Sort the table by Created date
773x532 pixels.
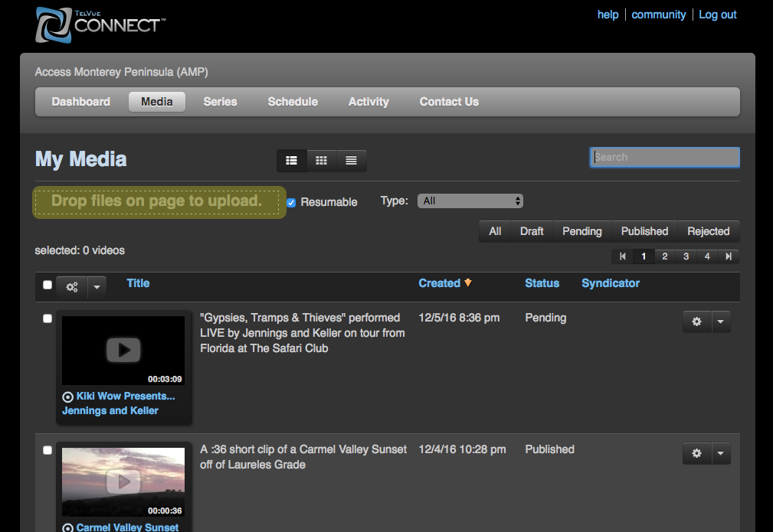(439, 283)
